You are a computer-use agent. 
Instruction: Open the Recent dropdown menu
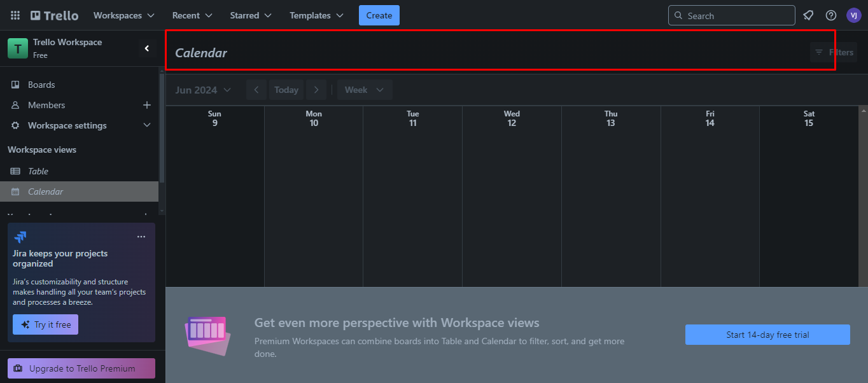(x=192, y=15)
